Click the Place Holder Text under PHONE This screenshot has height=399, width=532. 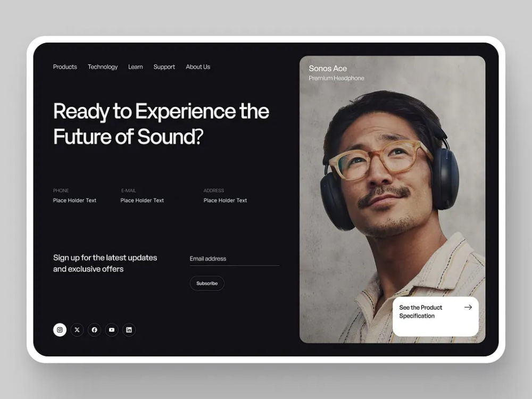(x=74, y=201)
